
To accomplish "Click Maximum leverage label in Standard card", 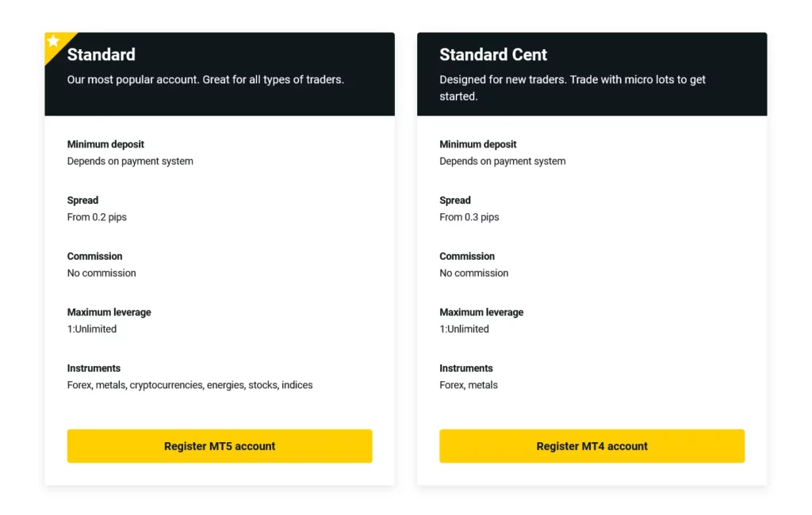I will coord(109,312).
